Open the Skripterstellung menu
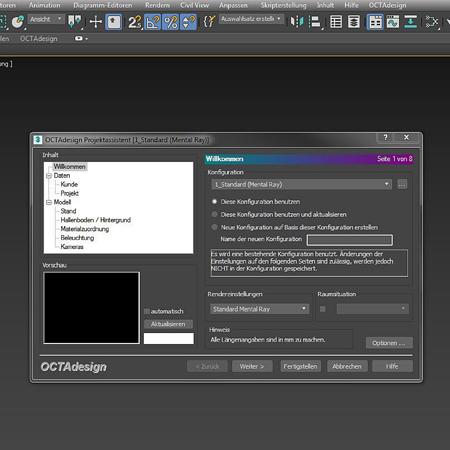 pyautogui.click(x=283, y=5)
